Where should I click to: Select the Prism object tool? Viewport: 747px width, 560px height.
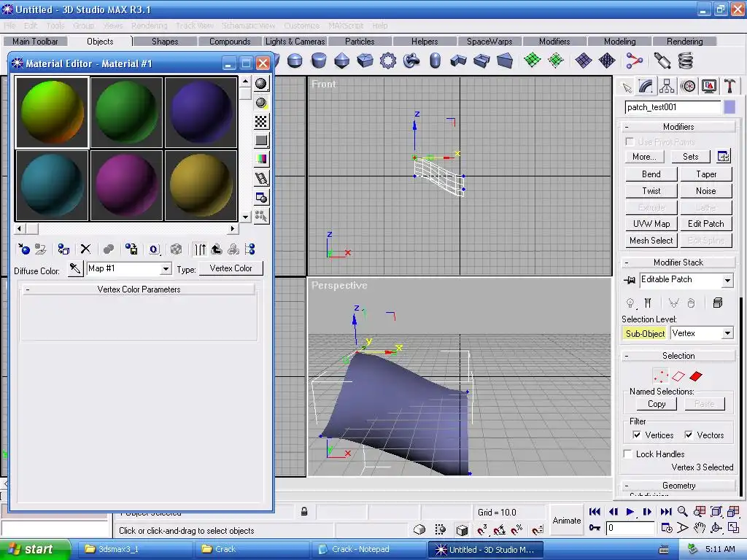pyautogui.click(x=505, y=61)
